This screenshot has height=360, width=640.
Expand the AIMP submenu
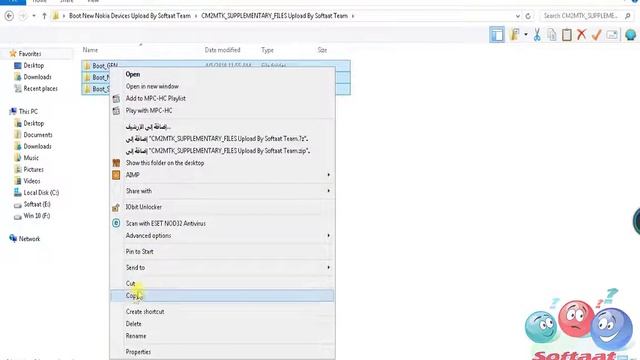coord(222,175)
